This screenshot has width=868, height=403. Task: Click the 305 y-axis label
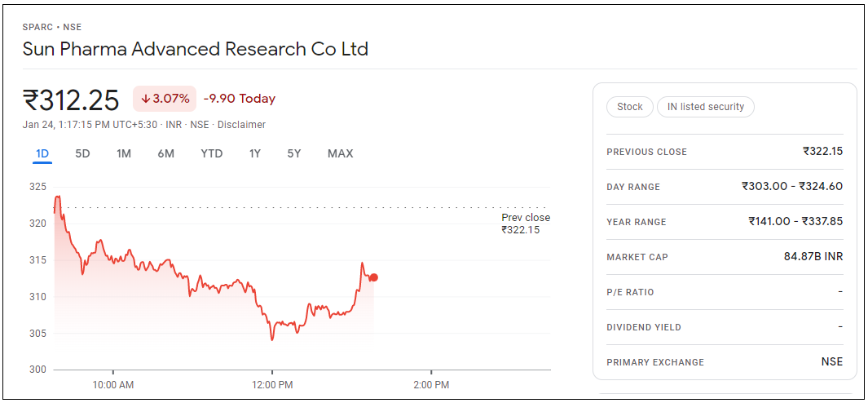point(37,334)
